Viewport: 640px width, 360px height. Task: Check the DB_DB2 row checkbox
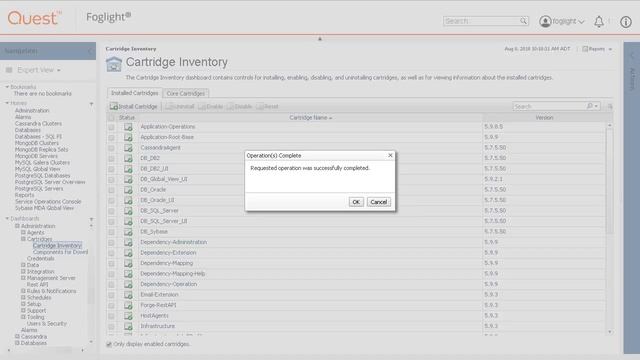(x=111, y=158)
